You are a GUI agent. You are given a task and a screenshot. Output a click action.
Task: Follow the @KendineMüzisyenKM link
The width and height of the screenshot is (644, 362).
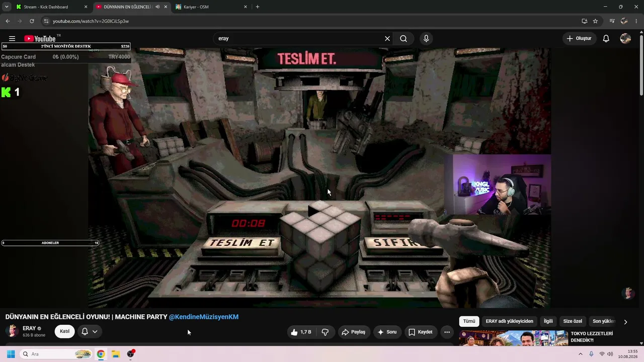pos(204,317)
